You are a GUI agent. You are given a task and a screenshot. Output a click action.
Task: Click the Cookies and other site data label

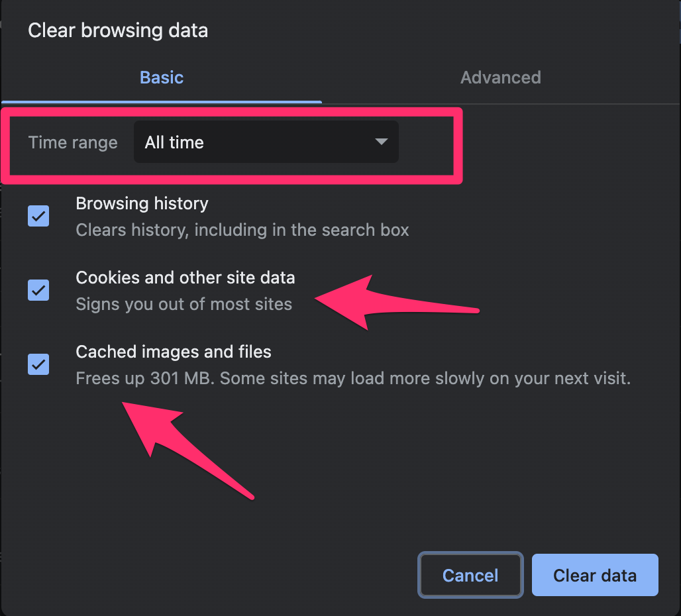click(185, 278)
